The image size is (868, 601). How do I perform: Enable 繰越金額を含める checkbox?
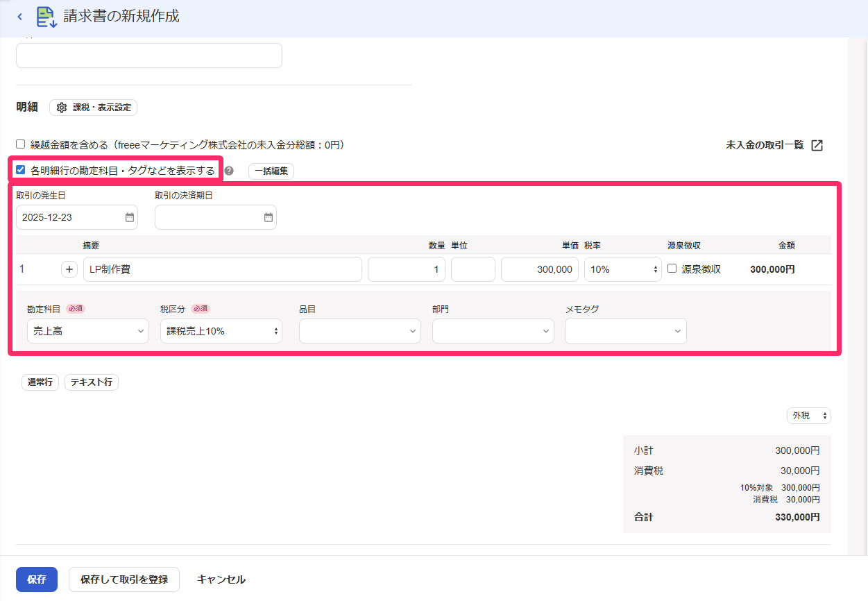tap(21, 144)
